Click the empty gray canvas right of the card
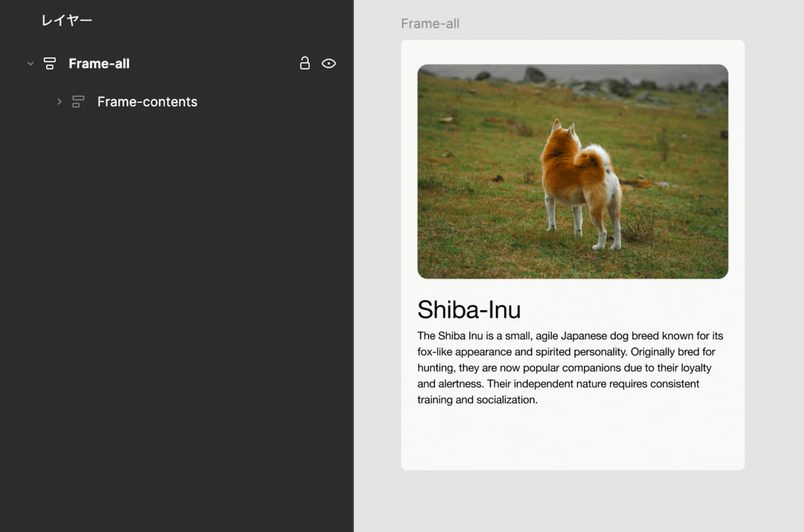804x532 pixels. (x=775, y=268)
